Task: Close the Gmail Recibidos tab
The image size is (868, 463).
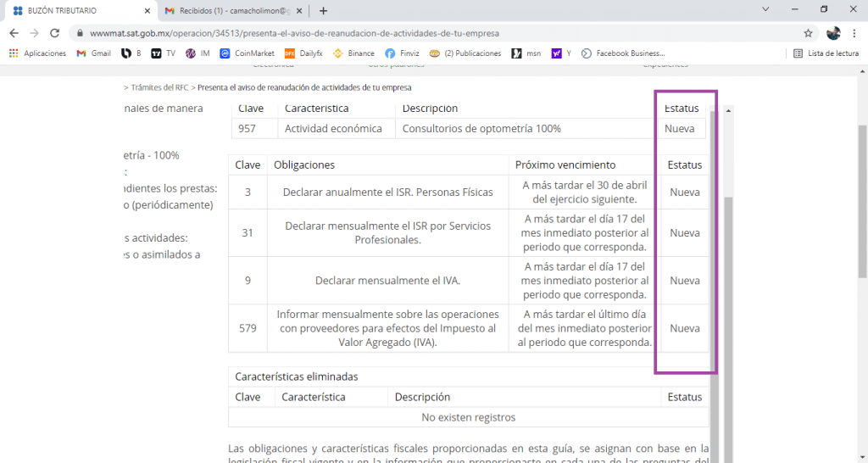Action: click(299, 10)
